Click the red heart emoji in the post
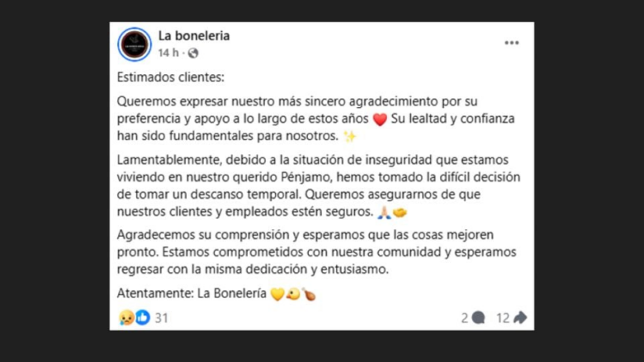Viewport: 644px width, 362px height. coord(380,120)
